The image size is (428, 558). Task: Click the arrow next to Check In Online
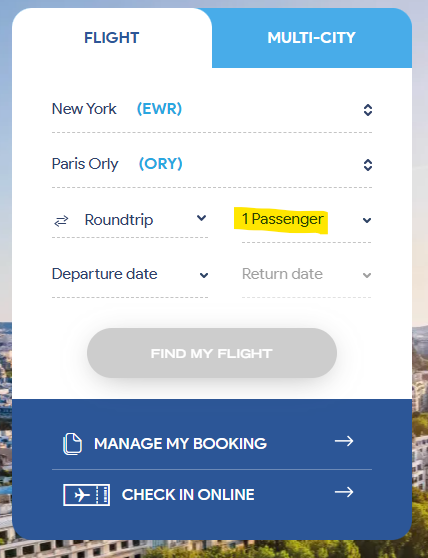pyautogui.click(x=344, y=492)
